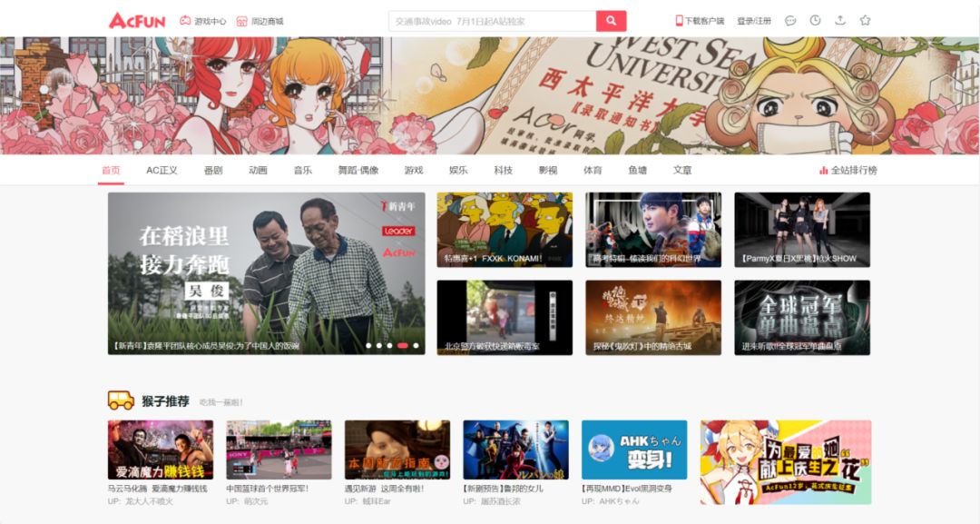
Task: Switch to the AC正义 tab
Action: tap(162, 170)
